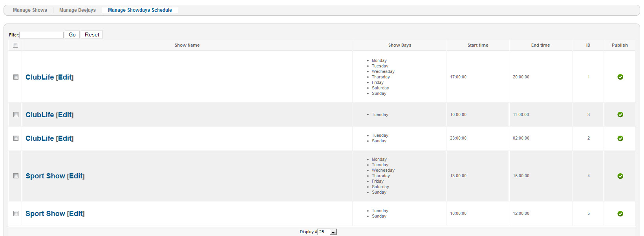Toggle publish icon for Sport Show ID 4
The height and width of the screenshot is (236, 644).
pos(620,176)
